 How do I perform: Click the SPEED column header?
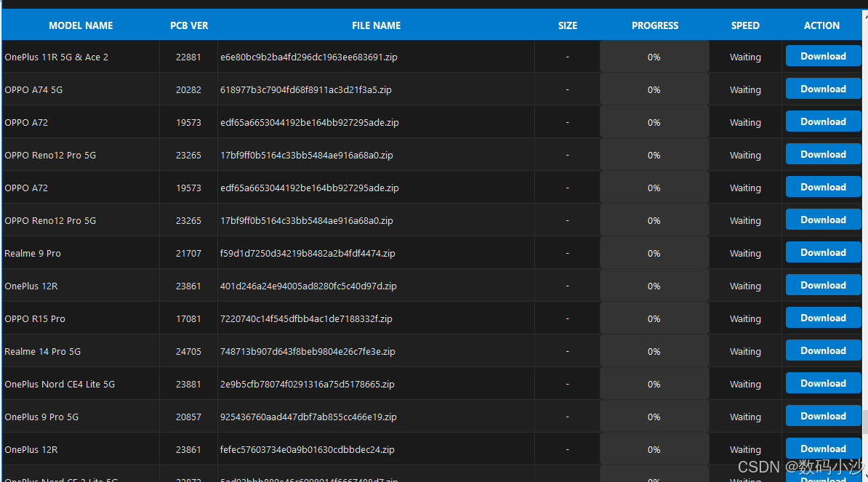(x=745, y=25)
